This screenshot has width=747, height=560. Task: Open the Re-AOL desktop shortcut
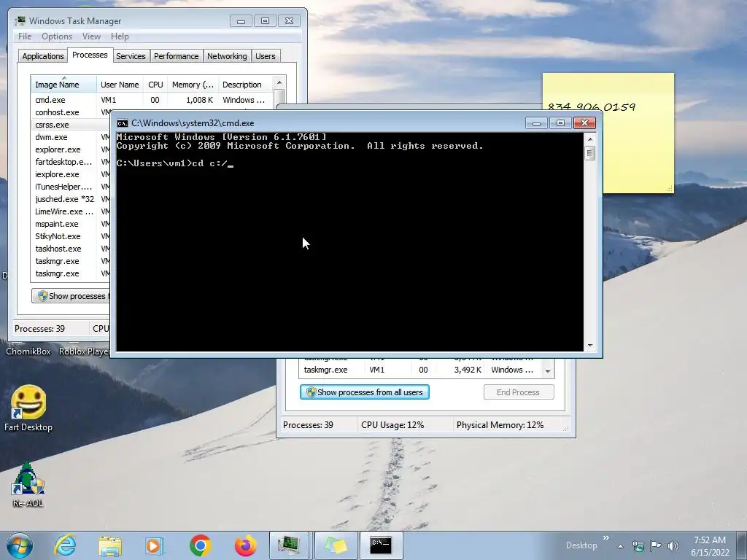click(x=28, y=485)
